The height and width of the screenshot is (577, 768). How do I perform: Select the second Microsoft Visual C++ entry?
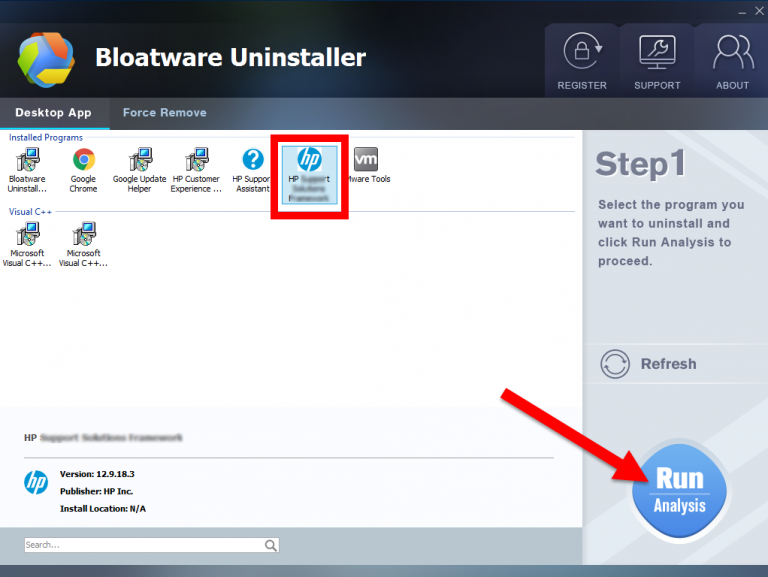83,244
